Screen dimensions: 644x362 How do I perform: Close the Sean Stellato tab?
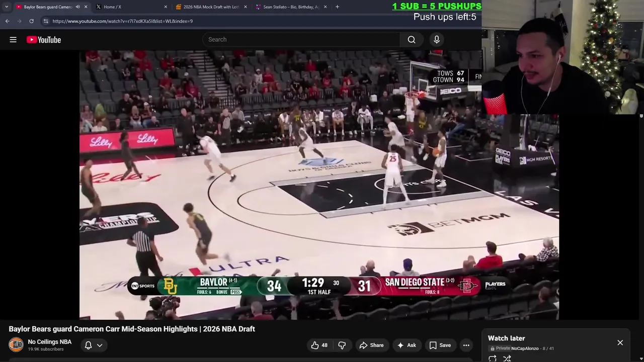point(325,7)
